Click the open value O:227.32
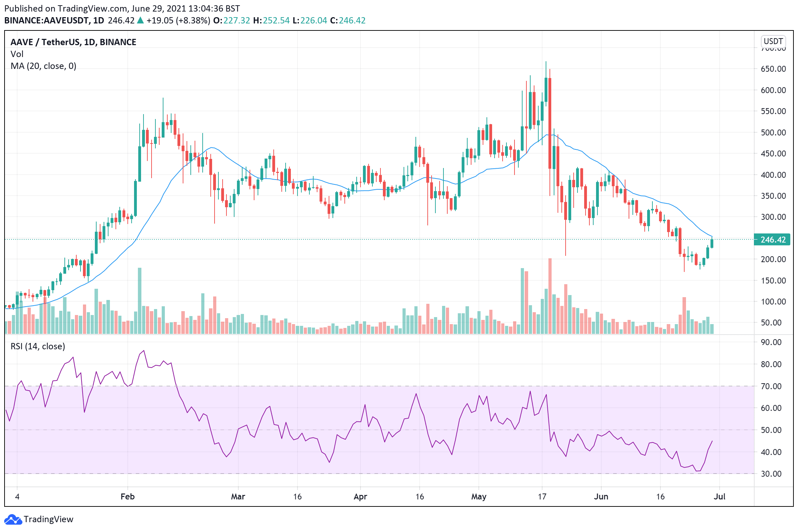The image size is (798, 532). [232, 20]
